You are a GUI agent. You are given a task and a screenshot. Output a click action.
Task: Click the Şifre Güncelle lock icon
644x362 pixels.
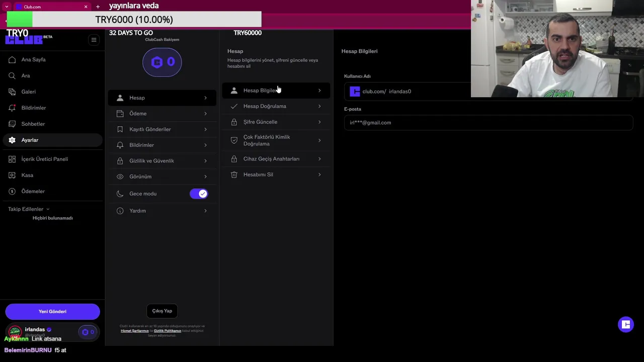234,122
